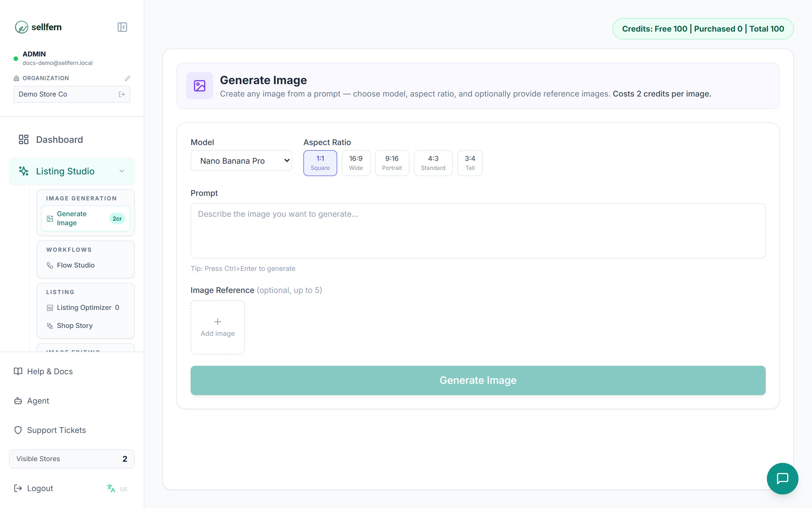Open Listing Studio menu section
The width and height of the screenshot is (812, 508).
(x=72, y=171)
